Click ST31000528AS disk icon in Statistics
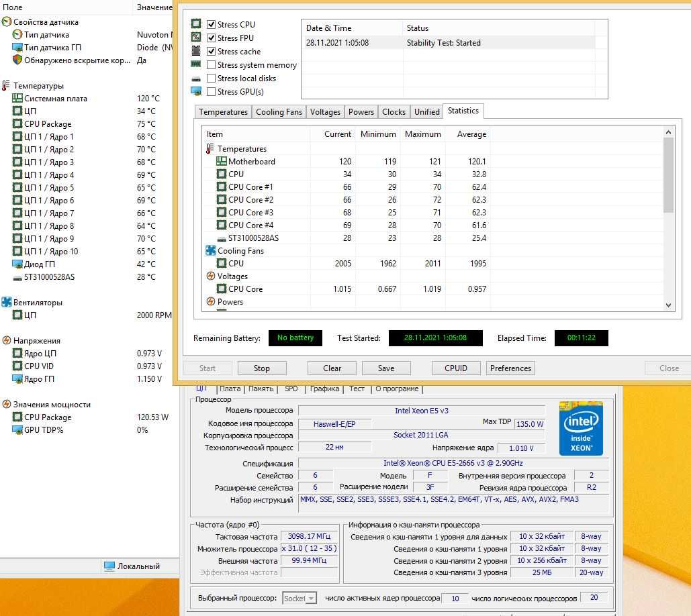 pos(222,239)
